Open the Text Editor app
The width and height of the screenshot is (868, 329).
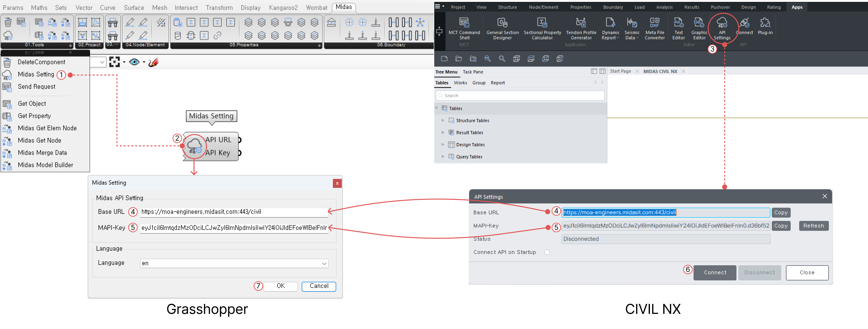678,29
